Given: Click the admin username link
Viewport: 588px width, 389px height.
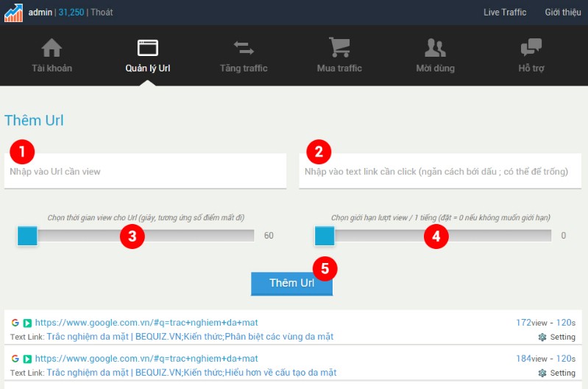Looking at the screenshot, I should point(40,13).
